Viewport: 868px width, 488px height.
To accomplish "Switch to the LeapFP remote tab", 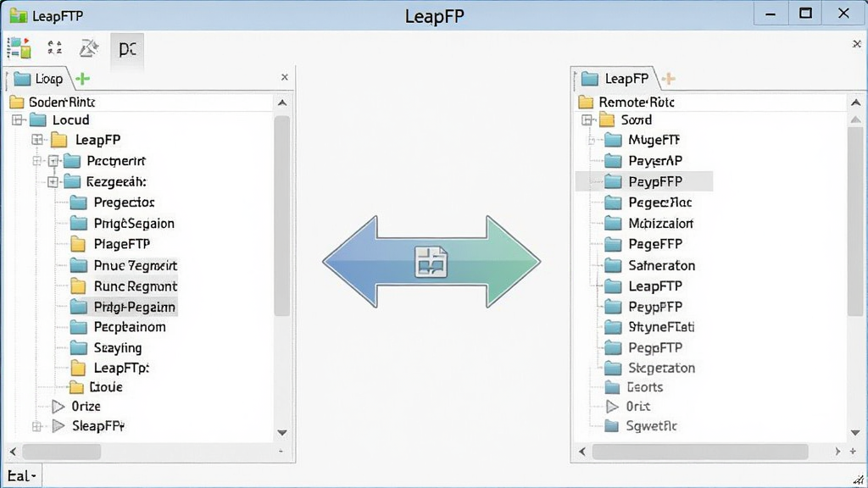I will pyautogui.click(x=615, y=79).
